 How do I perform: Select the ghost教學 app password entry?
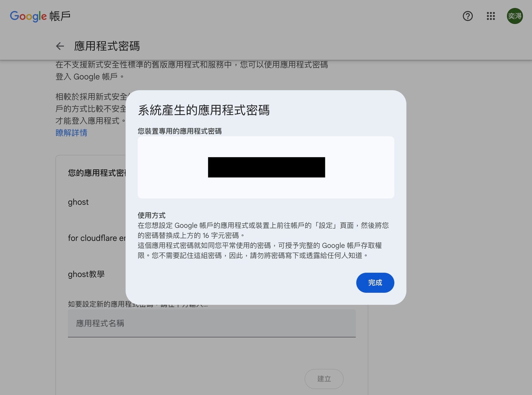pos(86,274)
